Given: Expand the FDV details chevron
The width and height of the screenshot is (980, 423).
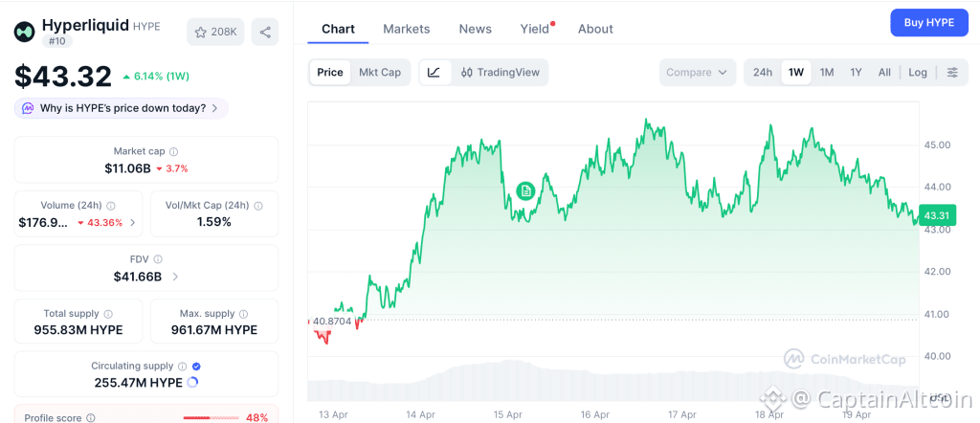Looking at the screenshot, I should [x=175, y=277].
